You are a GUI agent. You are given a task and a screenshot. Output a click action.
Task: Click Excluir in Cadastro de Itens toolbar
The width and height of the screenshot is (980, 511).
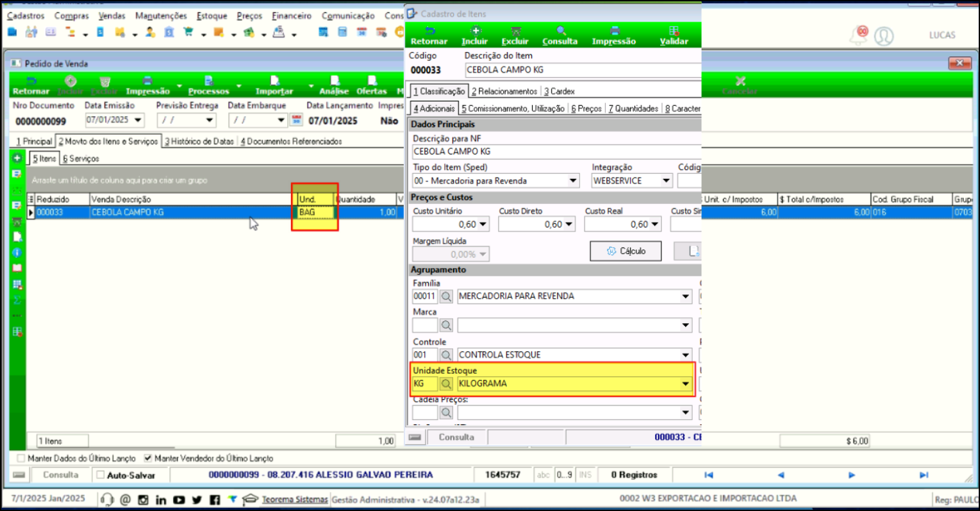click(515, 36)
